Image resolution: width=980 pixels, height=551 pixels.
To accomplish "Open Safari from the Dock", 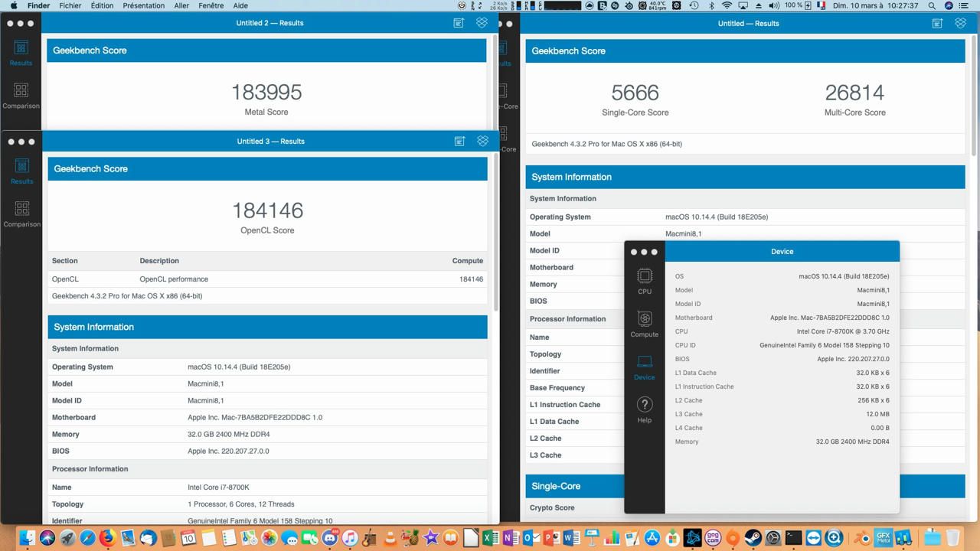I will tap(87, 538).
